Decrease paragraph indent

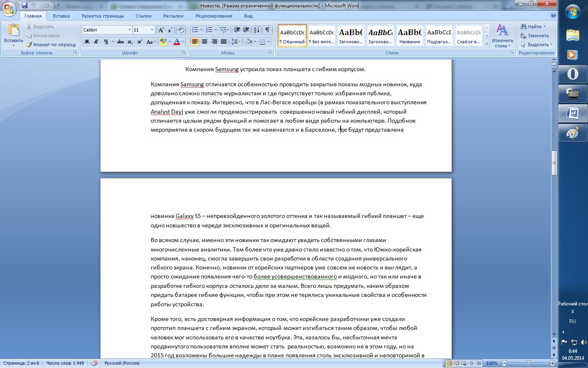236,30
